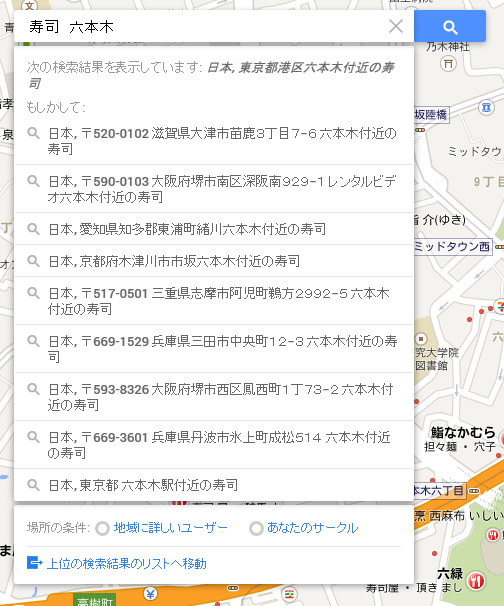The width and height of the screenshot is (504, 606).
Task: Click magnifier icon beside 滋賀県大津市 suggestion
Action: pyautogui.click(x=33, y=133)
